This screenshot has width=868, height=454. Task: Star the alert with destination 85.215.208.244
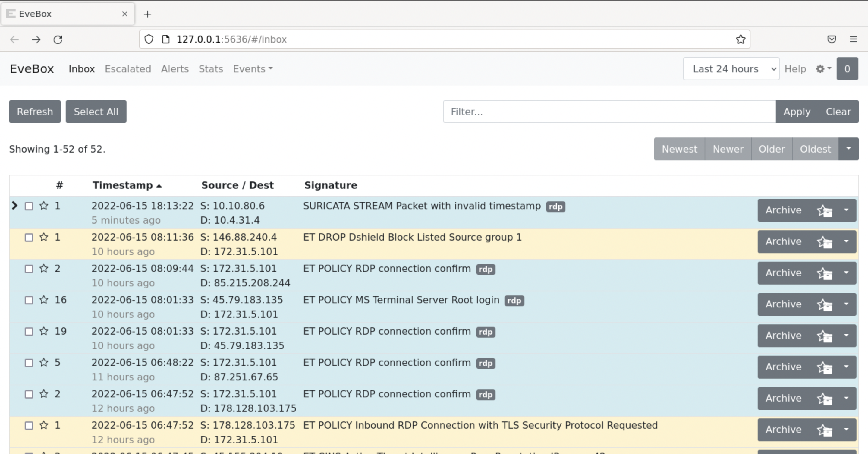44,268
